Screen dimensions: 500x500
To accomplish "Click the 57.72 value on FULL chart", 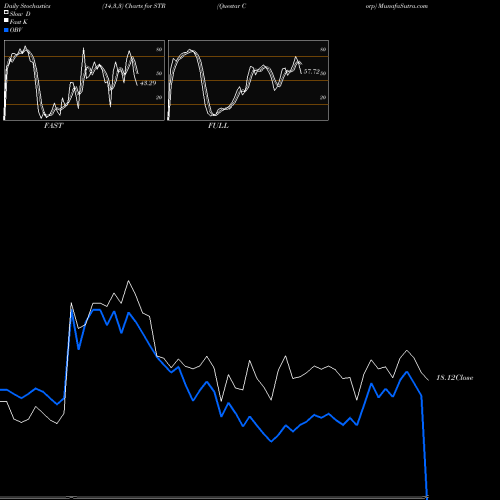I will click(x=312, y=72).
